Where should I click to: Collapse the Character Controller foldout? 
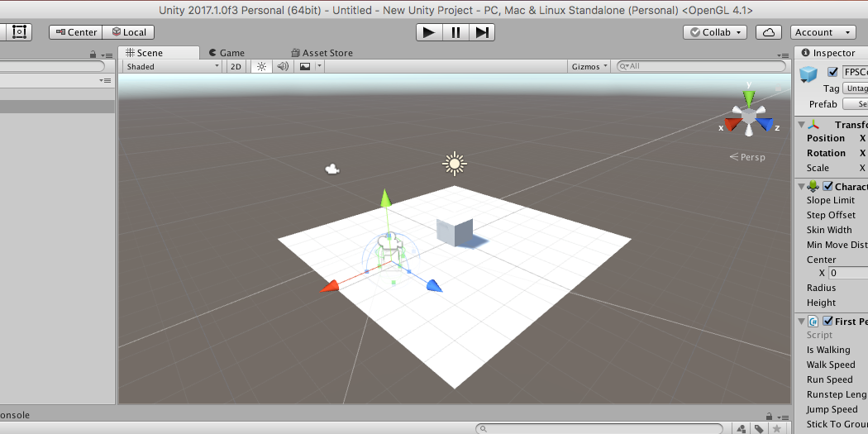click(x=802, y=187)
